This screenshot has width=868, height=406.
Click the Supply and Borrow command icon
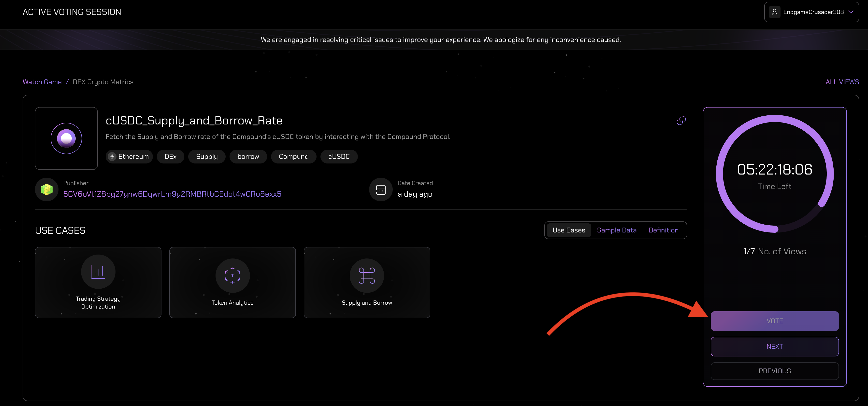pyautogui.click(x=367, y=275)
